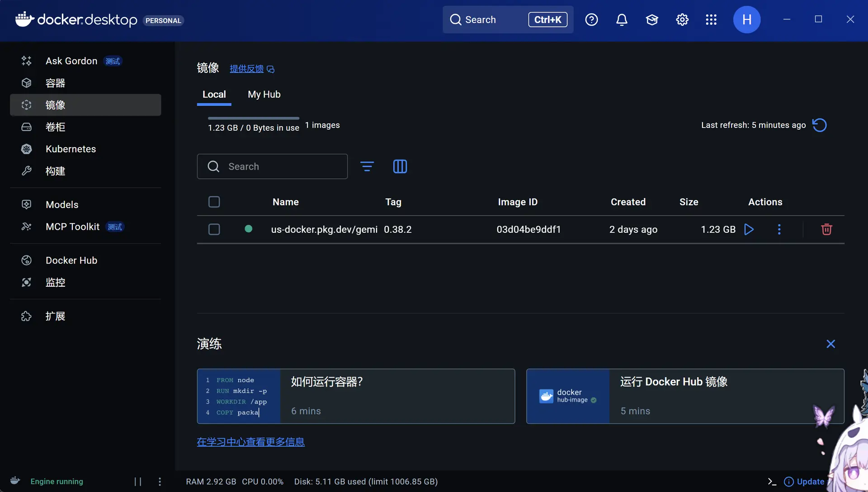This screenshot has height=492, width=868.
Task: Click the images Search field
Action: click(272, 166)
